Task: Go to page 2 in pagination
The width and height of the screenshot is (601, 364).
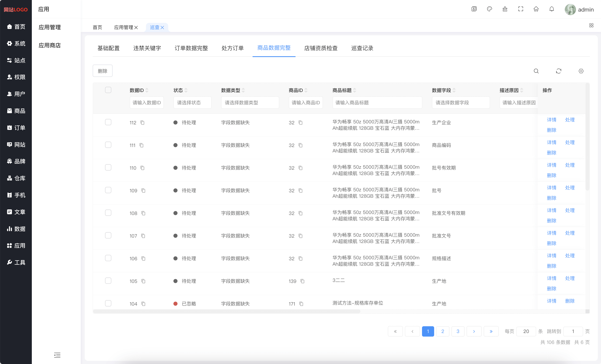Action: click(442, 331)
